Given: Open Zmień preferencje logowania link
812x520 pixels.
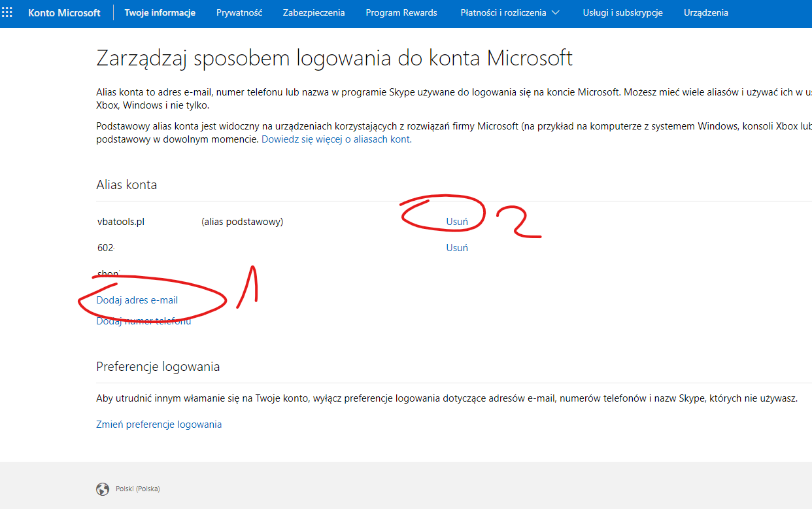Looking at the screenshot, I should click(x=159, y=425).
